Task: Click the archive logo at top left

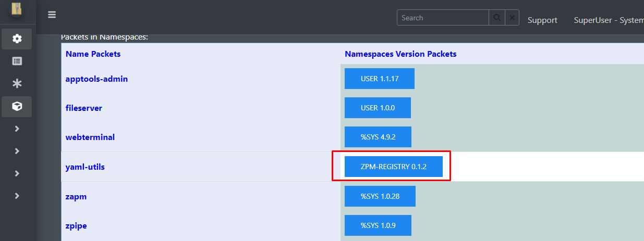Action: (17, 8)
